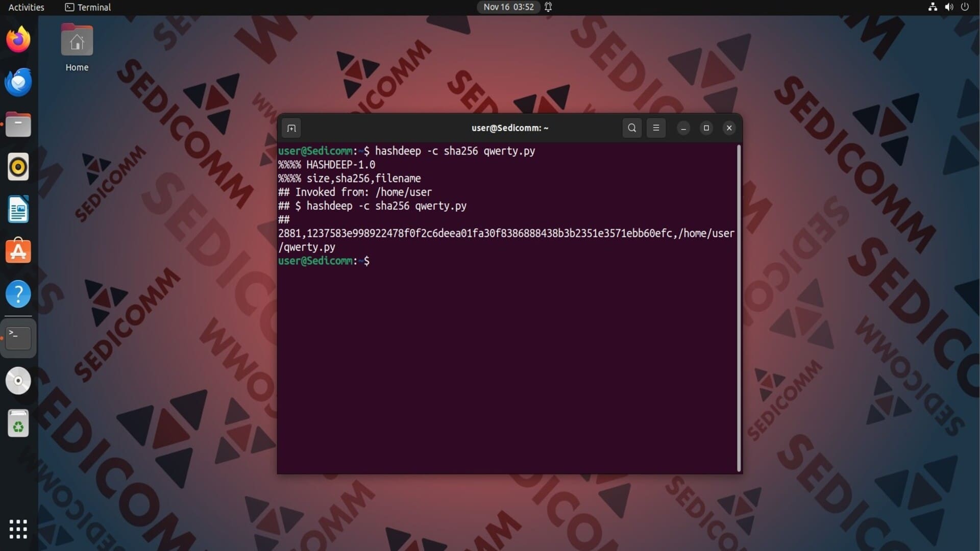Viewport: 980px width, 551px height.
Task: Open the Files manager in dock
Action: (x=18, y=124)
